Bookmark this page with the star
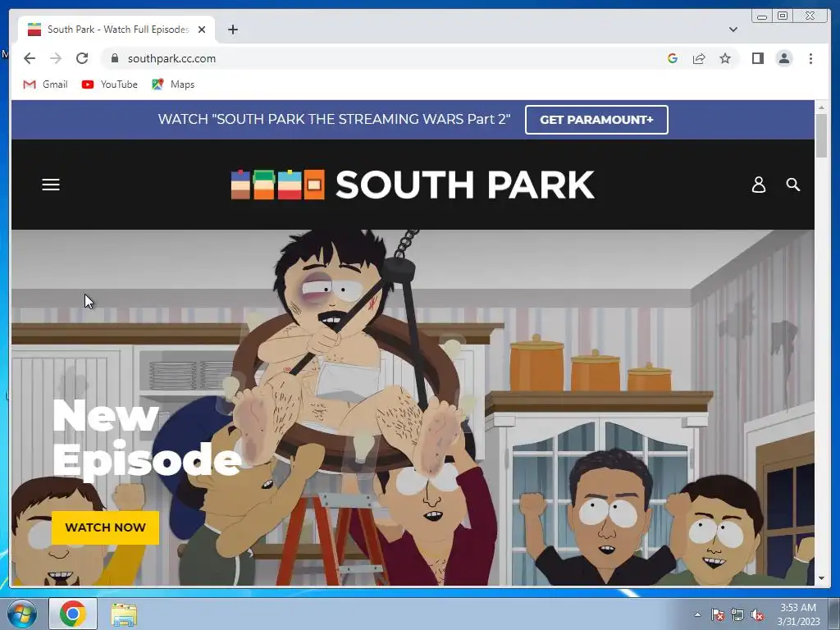840x630 pixels. 725,58
